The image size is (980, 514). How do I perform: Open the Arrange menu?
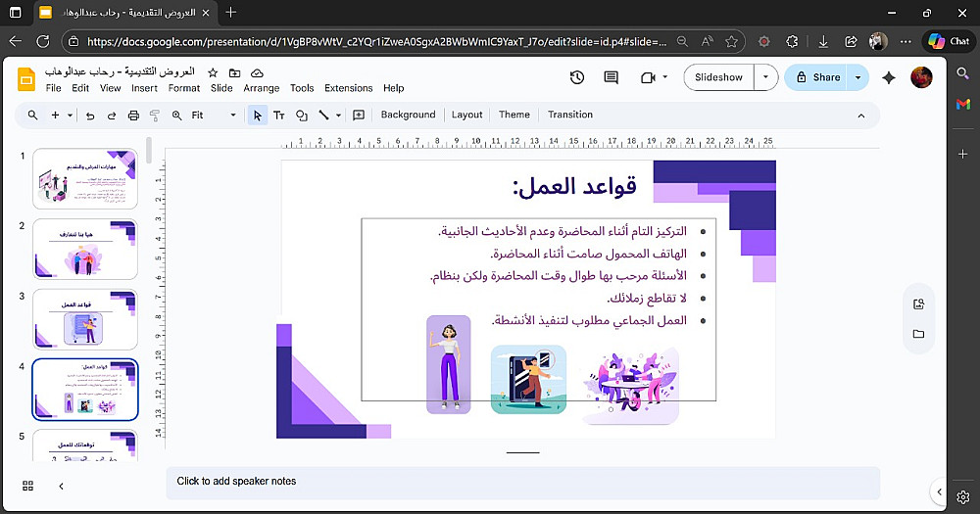pyautogui.click(x=262, y=88)
